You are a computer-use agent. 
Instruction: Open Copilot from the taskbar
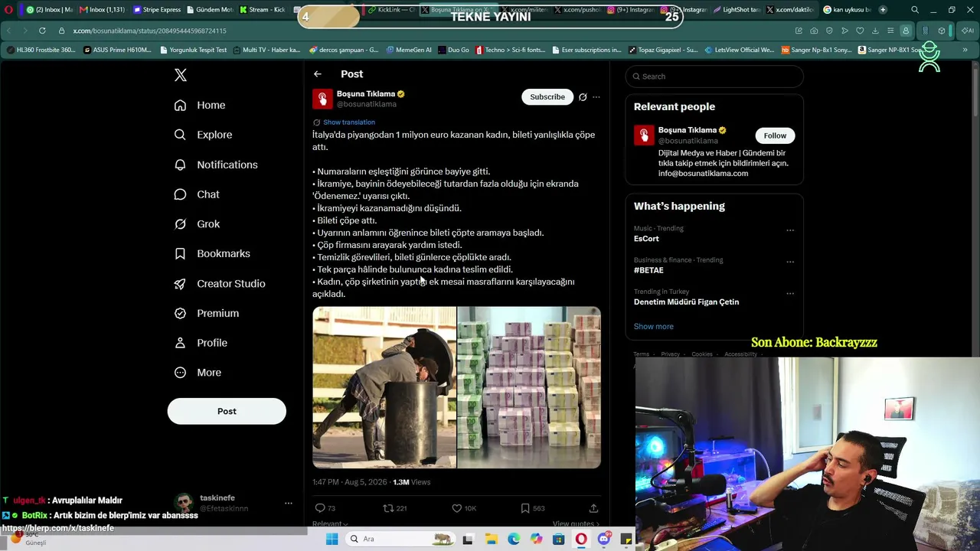point(537,539)
